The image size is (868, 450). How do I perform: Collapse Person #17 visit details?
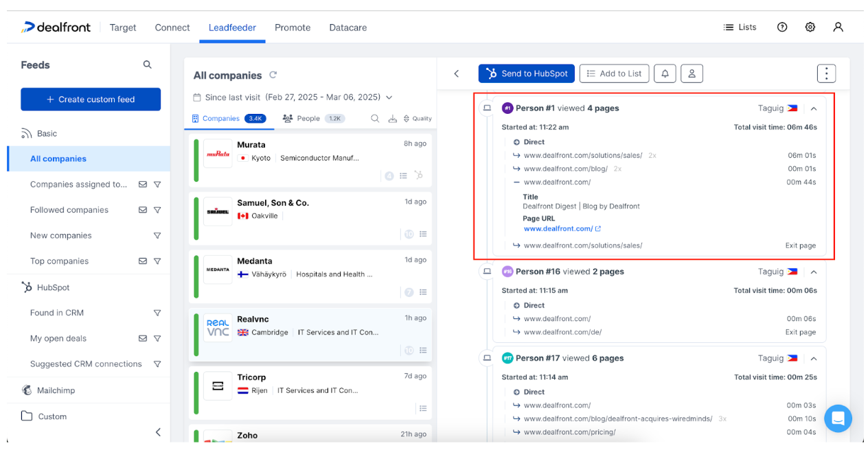(814, 358)
